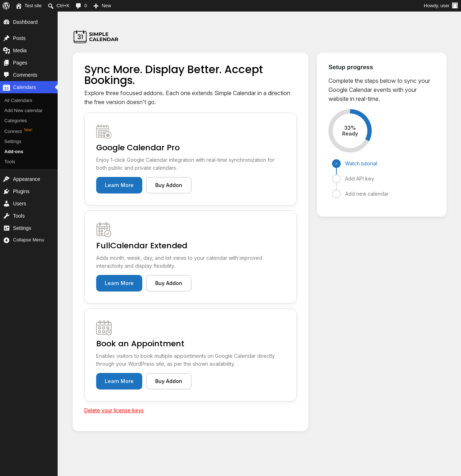Click Learn More for Google Calendar Pro
The width and height of the screenshot is (461, 476).
pos(119,185)
